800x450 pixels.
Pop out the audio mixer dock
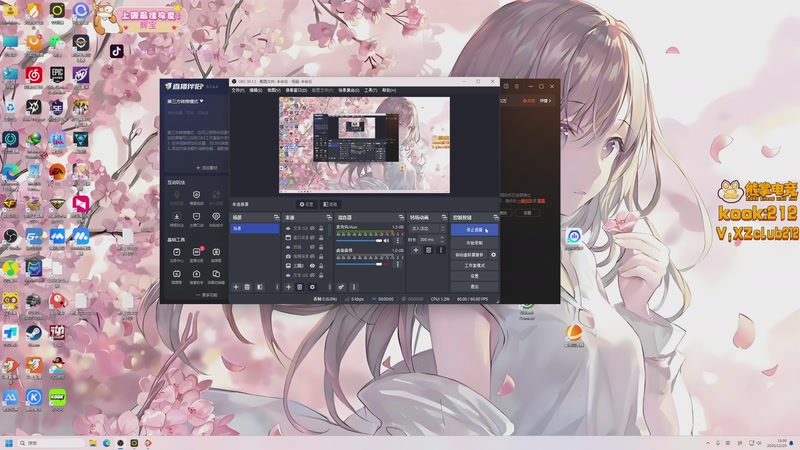[401, 218]
